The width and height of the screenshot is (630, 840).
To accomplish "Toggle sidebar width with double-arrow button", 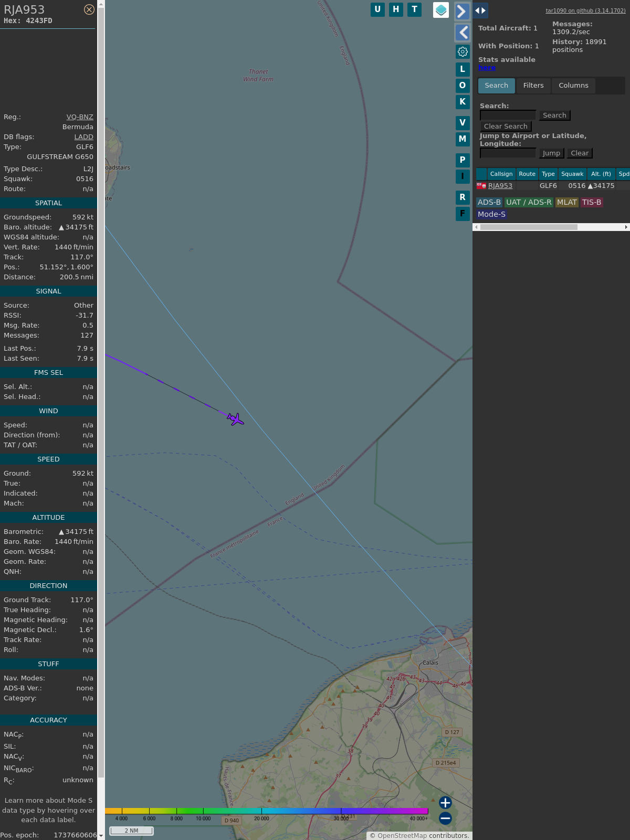I will [x=480, y=10].
